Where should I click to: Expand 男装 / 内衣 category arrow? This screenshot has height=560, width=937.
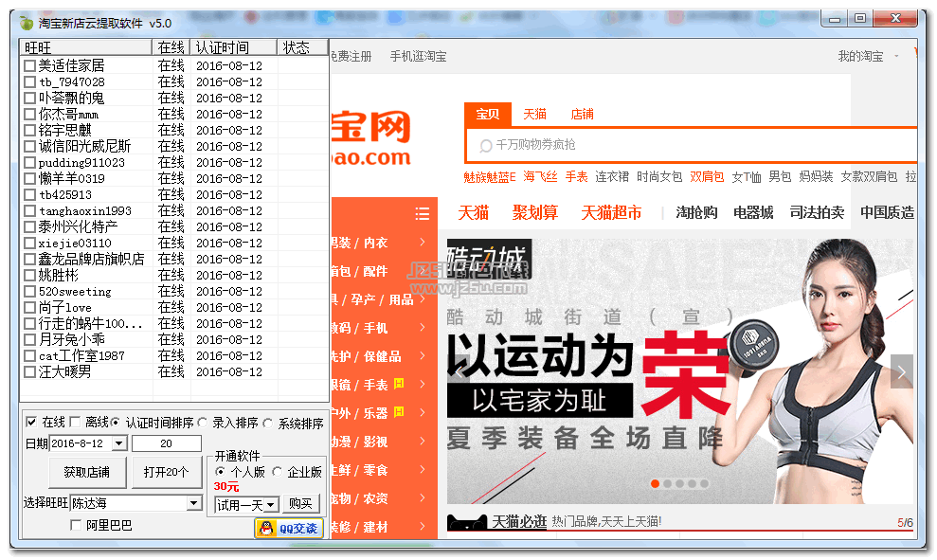pyautogui.click(x=423, y=243)
